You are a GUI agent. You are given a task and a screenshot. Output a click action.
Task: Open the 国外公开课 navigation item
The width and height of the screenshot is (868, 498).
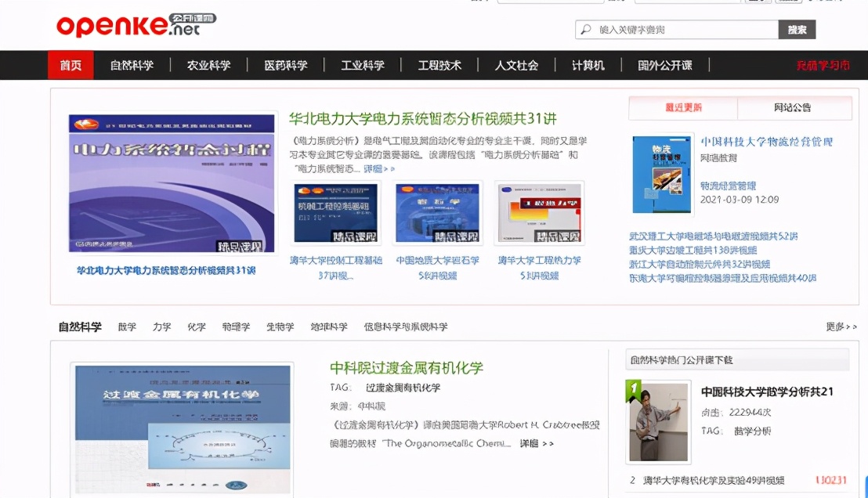pyautogui.click(x=665, y=65)
